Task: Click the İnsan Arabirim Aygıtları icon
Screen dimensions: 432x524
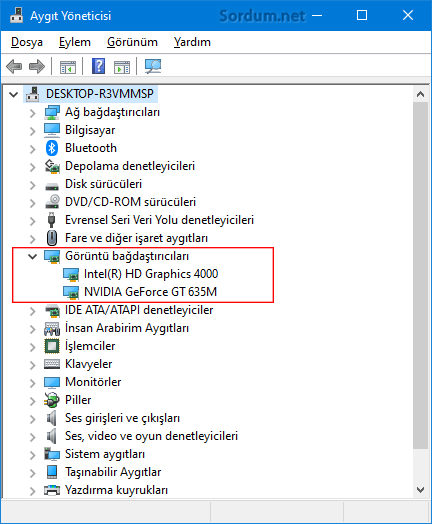Action: (x=52, y=328)
